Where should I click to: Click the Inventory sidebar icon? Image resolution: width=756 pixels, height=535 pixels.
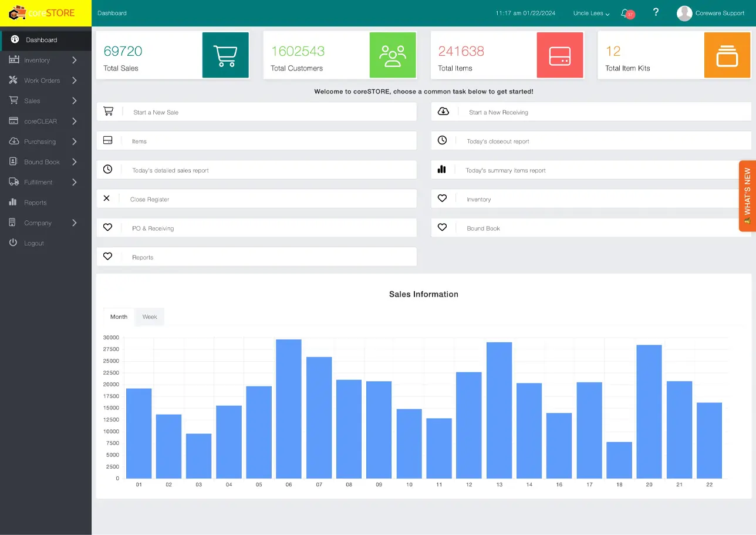(14, 60)
